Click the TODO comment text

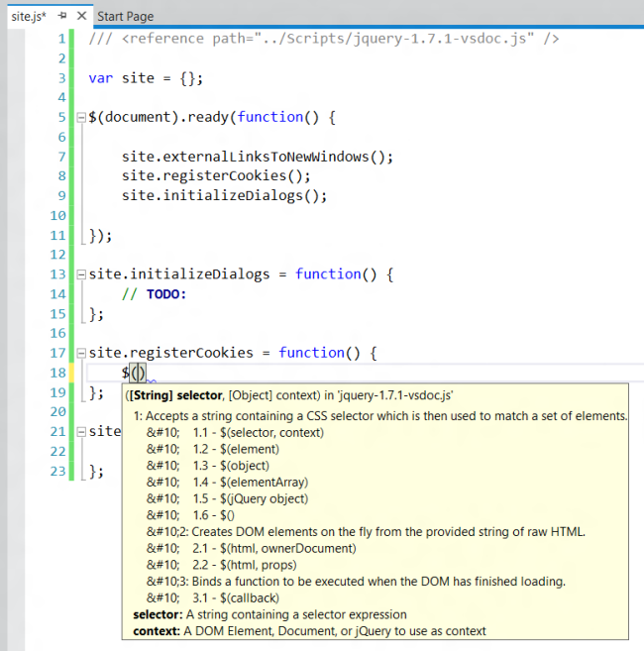[166, 294]
